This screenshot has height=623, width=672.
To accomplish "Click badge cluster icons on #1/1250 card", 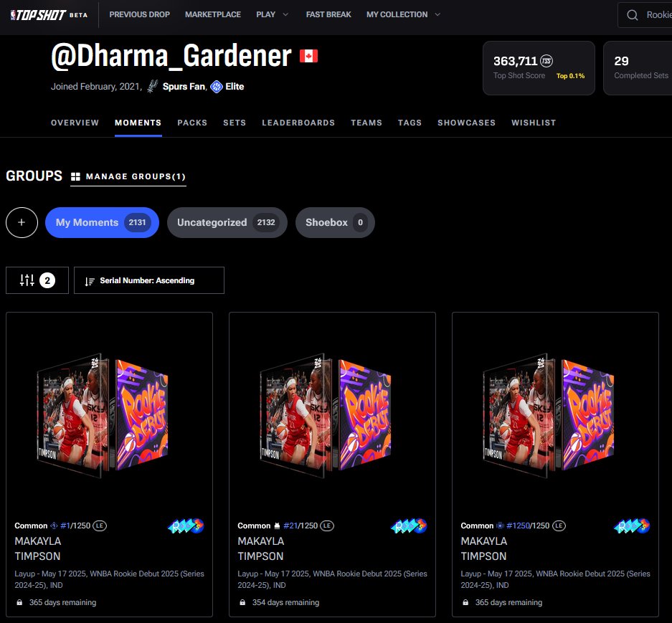I will point(186,525).
